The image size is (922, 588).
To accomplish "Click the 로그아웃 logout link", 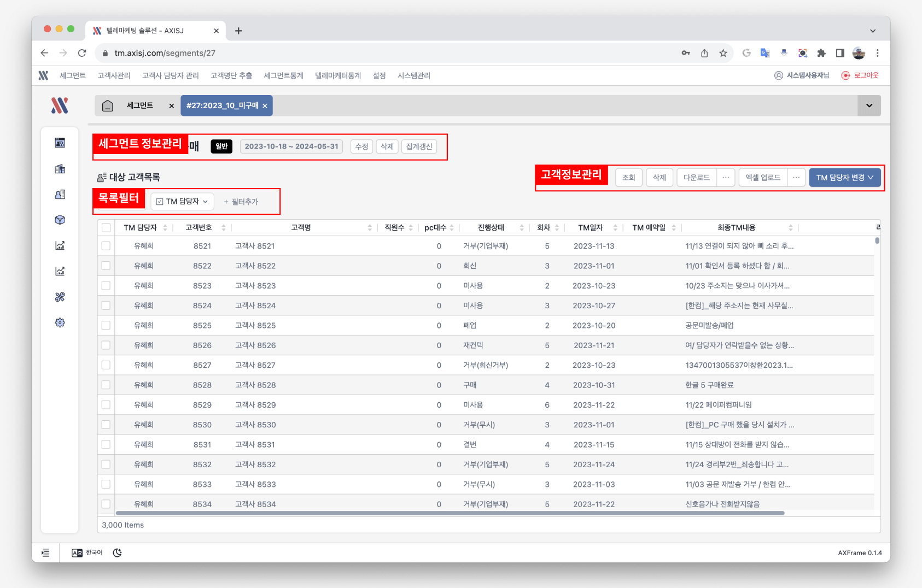I will point(860,75).
